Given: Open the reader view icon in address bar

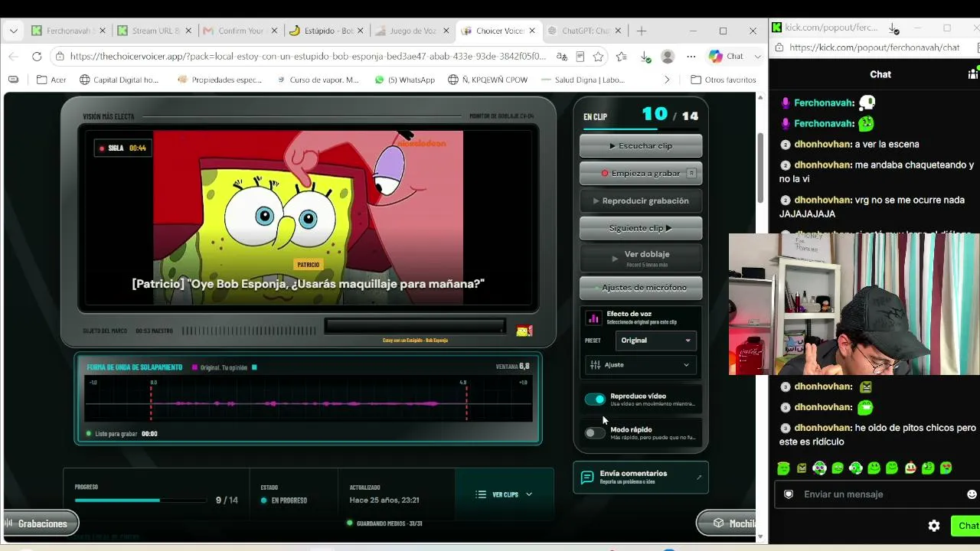Looking at the screenshot, I should pyautogui.click(x=580, y=56).
